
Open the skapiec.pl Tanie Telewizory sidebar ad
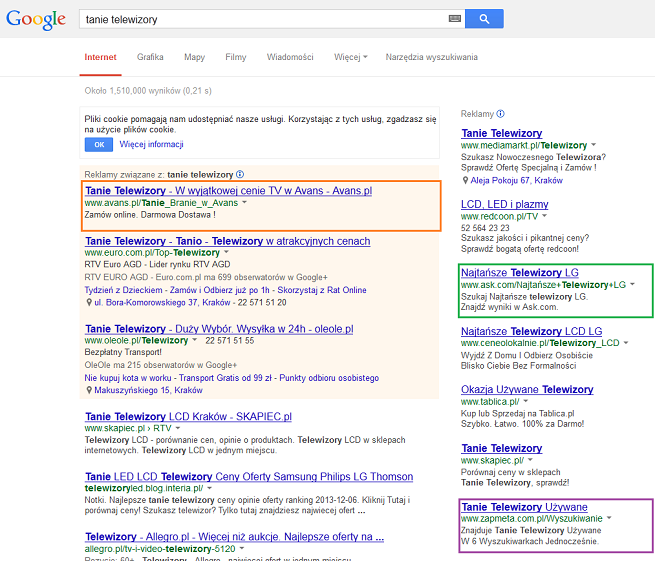pos(502,448)
